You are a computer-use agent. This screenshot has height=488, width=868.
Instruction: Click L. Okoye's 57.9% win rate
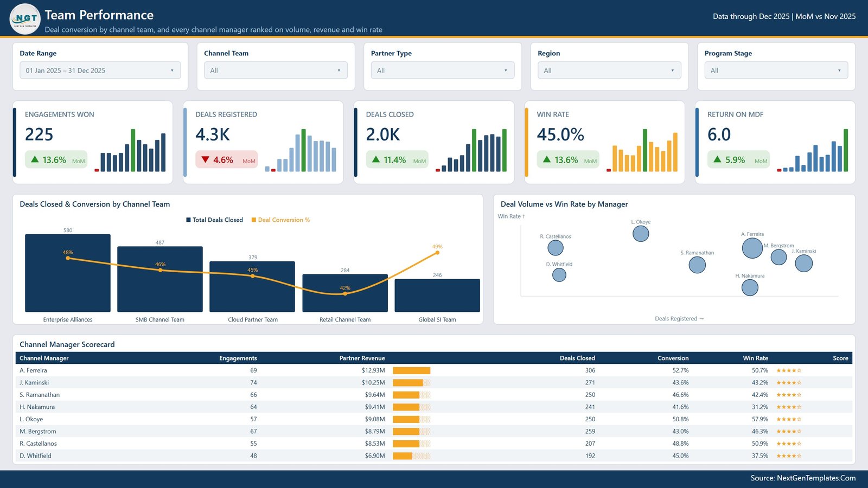tap(759, 419)
